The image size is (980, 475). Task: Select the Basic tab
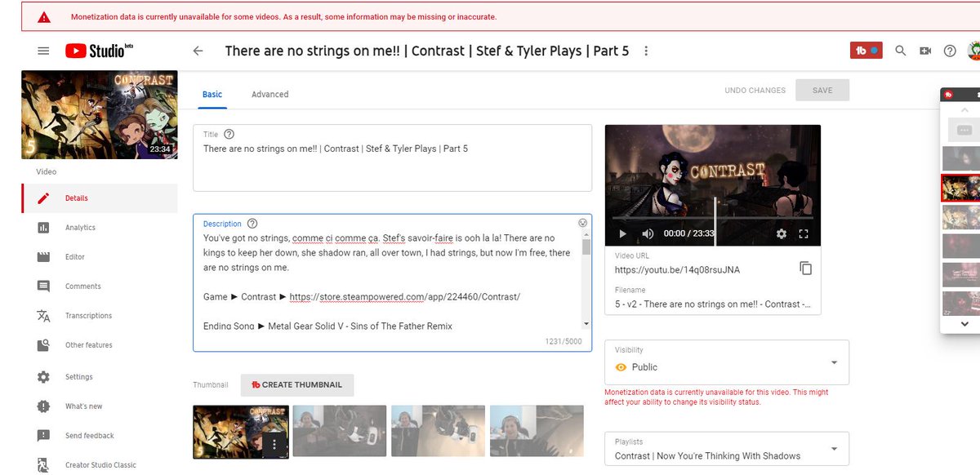212,94
